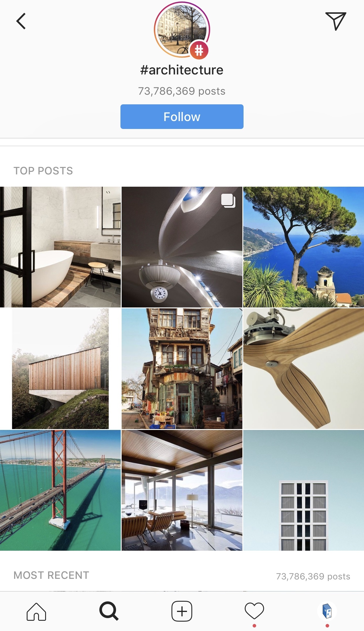Viewport: 364px width, 631px height.
Task: Open the direct message paper plane icon
Action: pyautogui.click(x=336, y=21)
